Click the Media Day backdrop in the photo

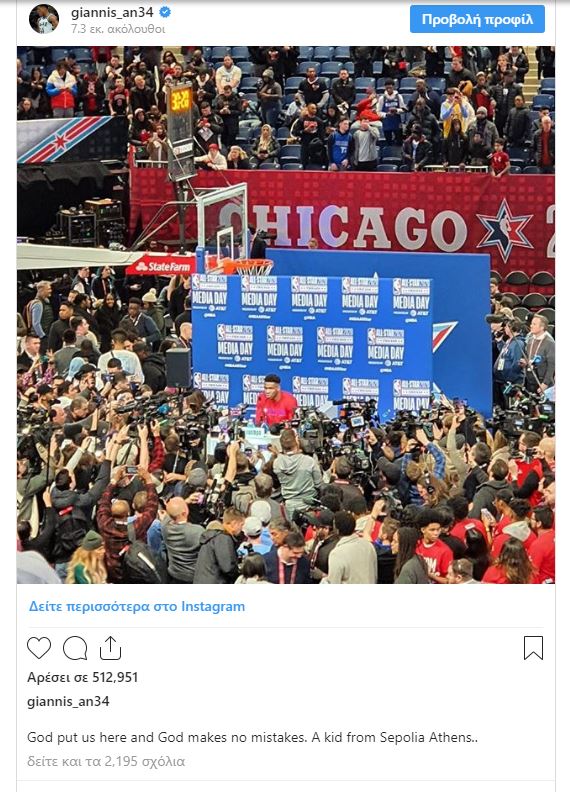[312, 340]
